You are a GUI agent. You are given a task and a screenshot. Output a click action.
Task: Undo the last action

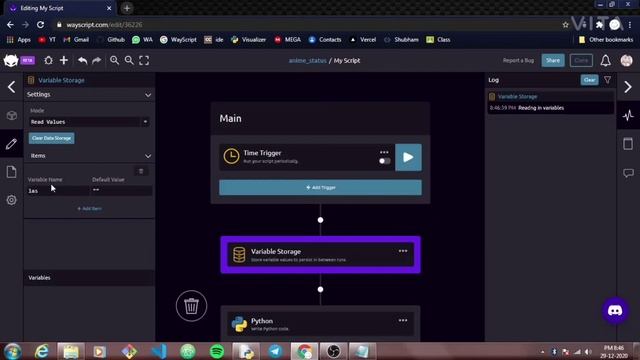click(x=82, y=60)
